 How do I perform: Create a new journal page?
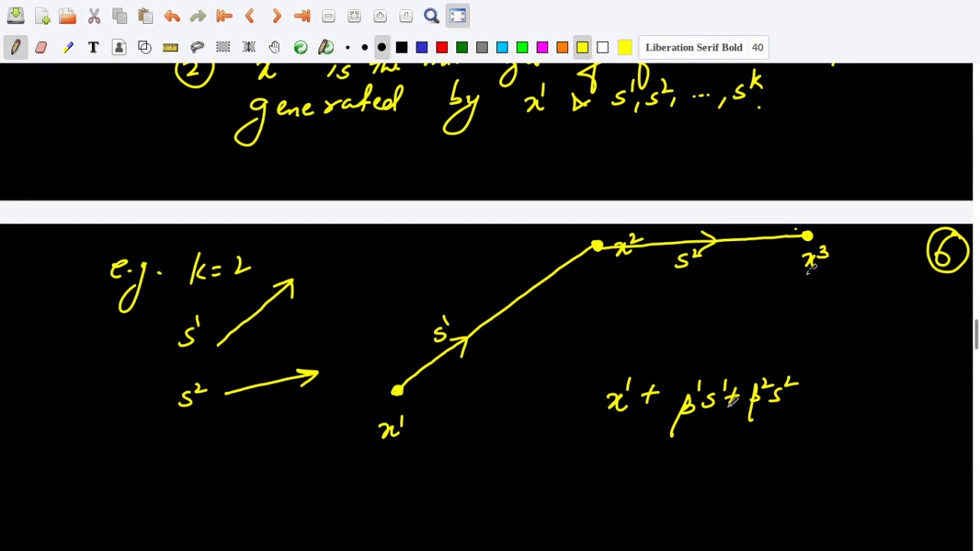[41, 16]
